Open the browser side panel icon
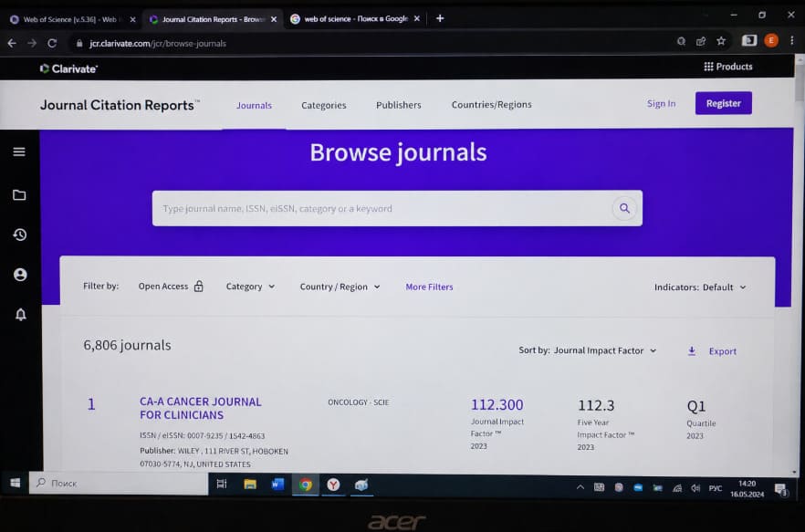The height and width of the screenshot is (532, 805). (x=749, y=40)
